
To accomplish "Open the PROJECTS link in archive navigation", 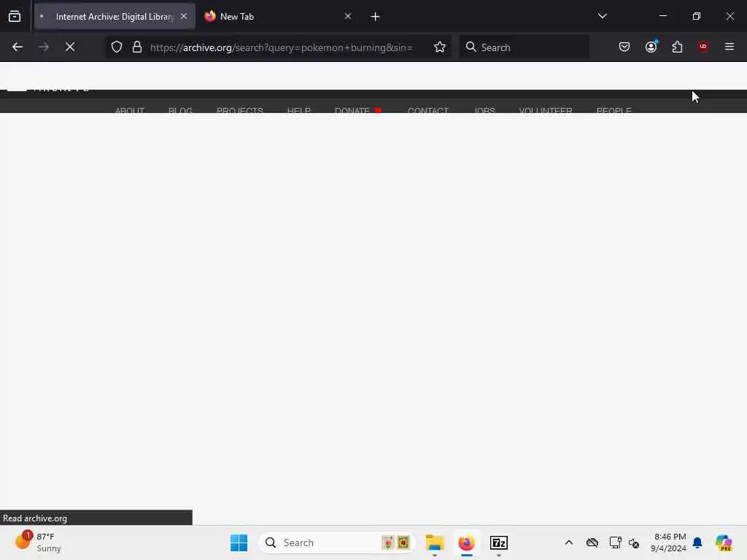I will click(239, 110).
